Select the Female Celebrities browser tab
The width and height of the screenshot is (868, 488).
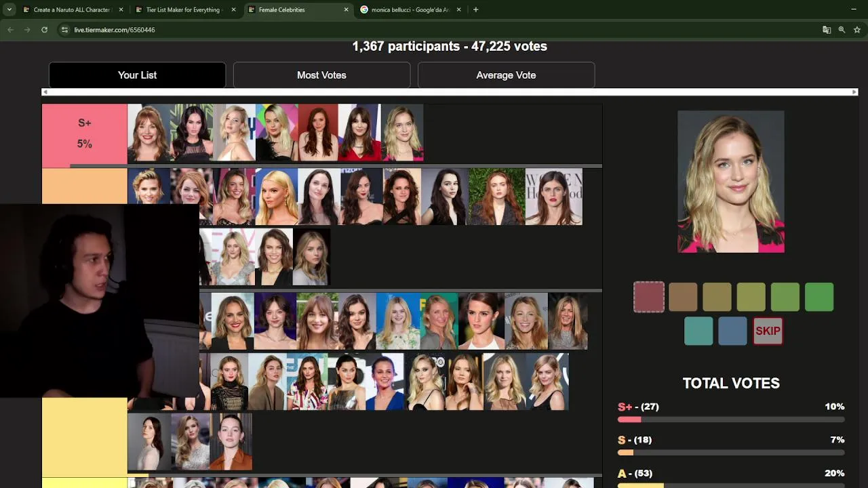coord(298,9)
